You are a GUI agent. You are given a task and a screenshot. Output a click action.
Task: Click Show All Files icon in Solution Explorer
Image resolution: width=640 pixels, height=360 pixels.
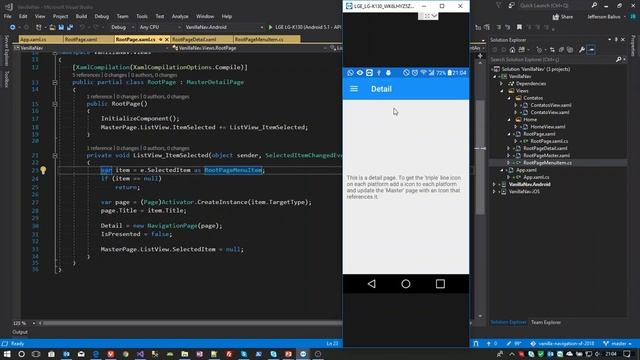(x=570, y=50)
